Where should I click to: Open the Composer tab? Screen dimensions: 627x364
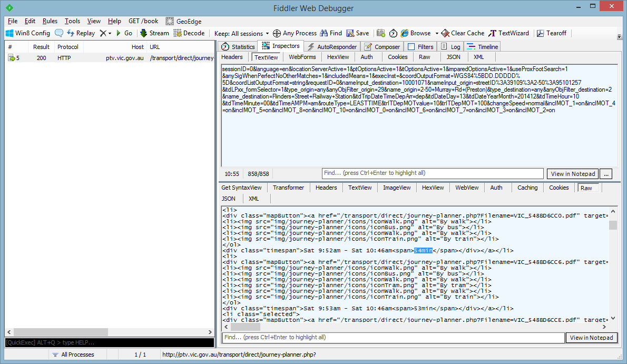(x=382, y=47)
